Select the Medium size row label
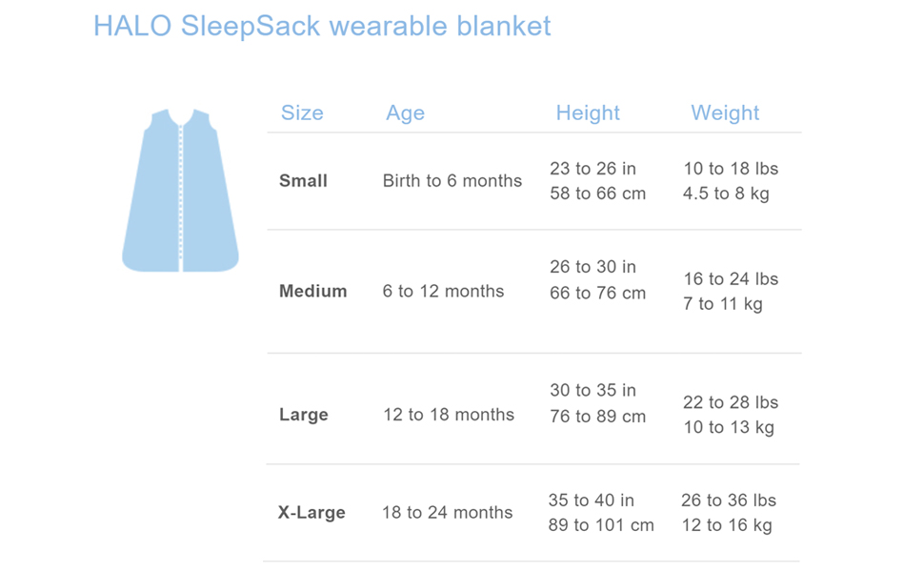The height and width of the screenshot is (572, 924). [x=312, y=292]
